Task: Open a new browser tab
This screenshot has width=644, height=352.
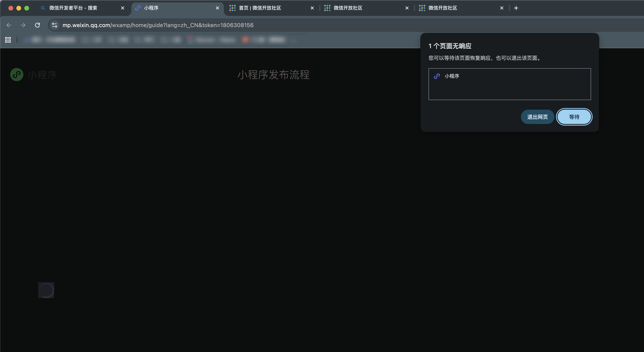Action: click(516, 8)
